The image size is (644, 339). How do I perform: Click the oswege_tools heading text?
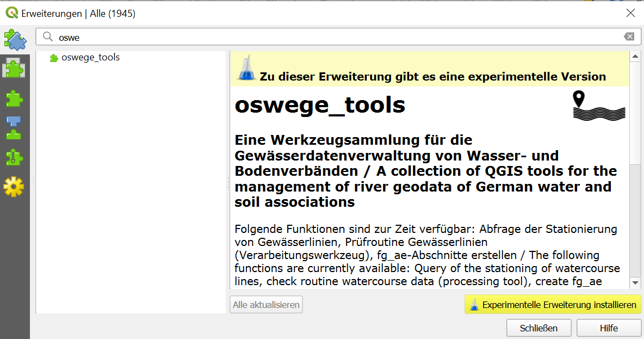coord(319,105)
